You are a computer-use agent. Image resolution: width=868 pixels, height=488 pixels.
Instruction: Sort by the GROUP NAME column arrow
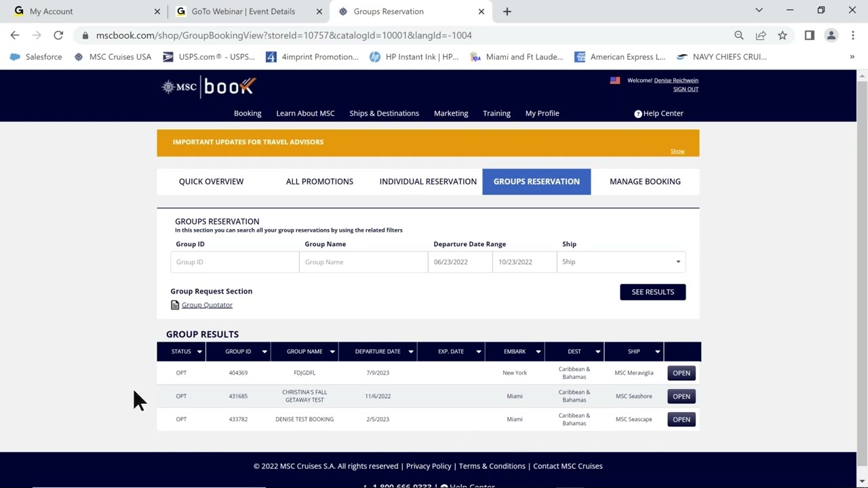point(332,352)
